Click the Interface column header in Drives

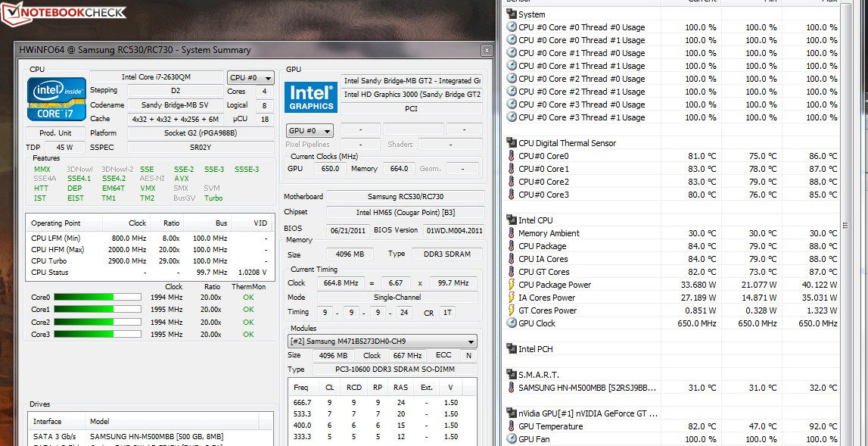tap(56, 421)
